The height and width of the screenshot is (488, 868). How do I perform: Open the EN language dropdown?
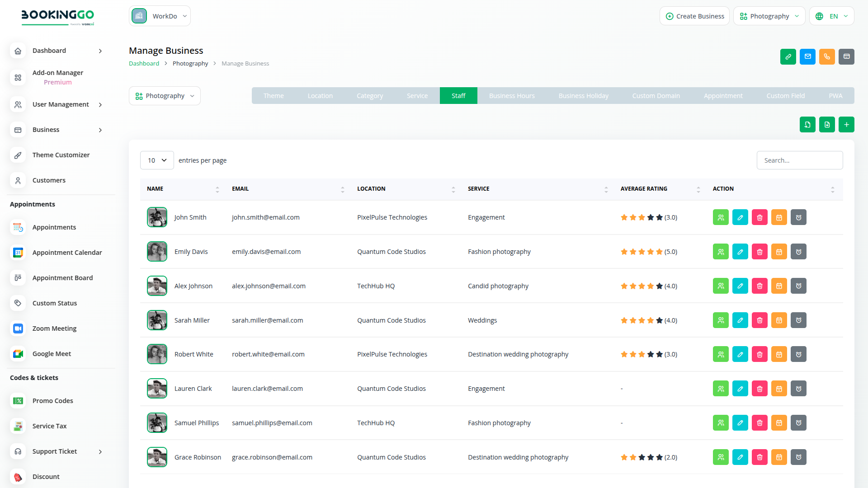[832, 16]
